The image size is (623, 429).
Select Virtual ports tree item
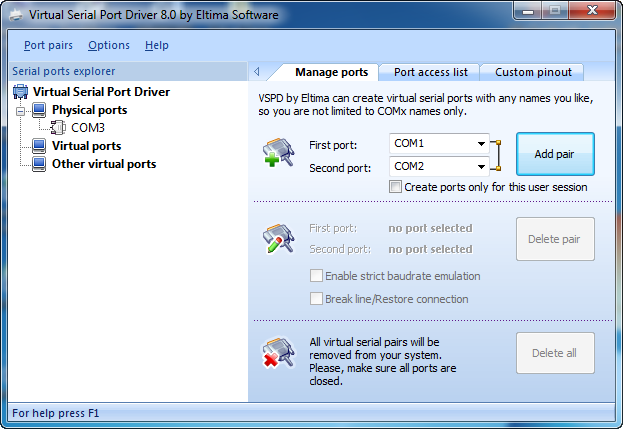pos(86,146)
